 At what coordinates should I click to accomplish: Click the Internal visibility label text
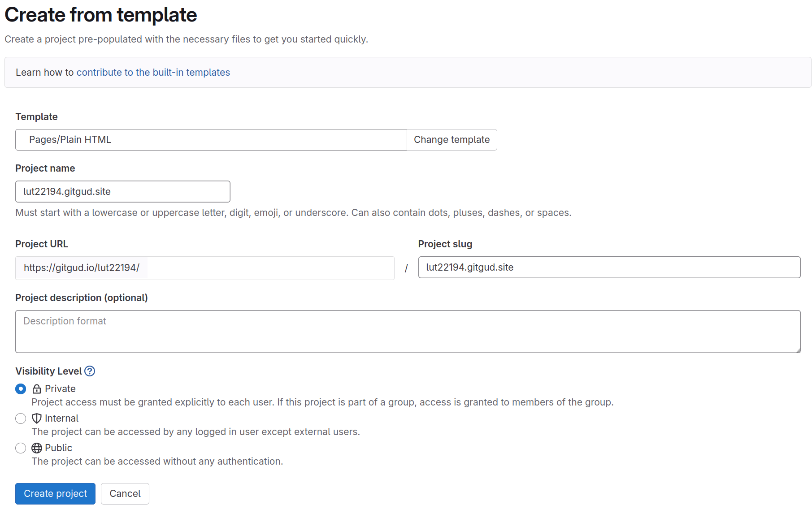61,418
